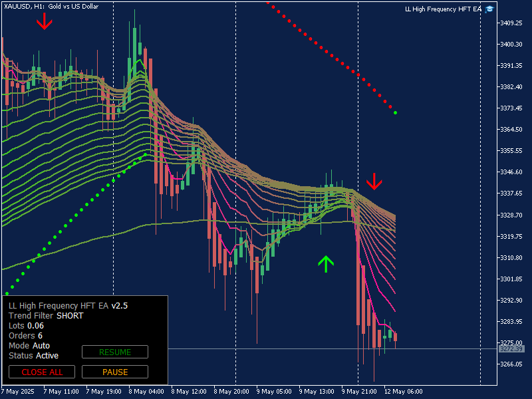Click the 3301.85 price scale label
This screenshot has width=532, height=399.
pyautogui.click(x=511, y=279)
